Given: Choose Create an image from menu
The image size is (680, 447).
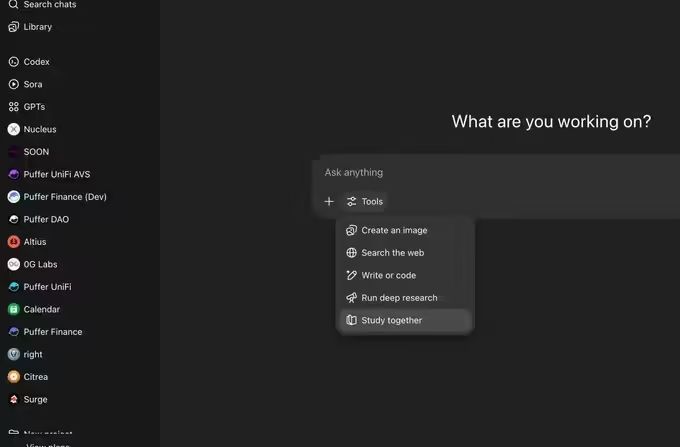Looking at the screenshot, I should pos(394,230).
